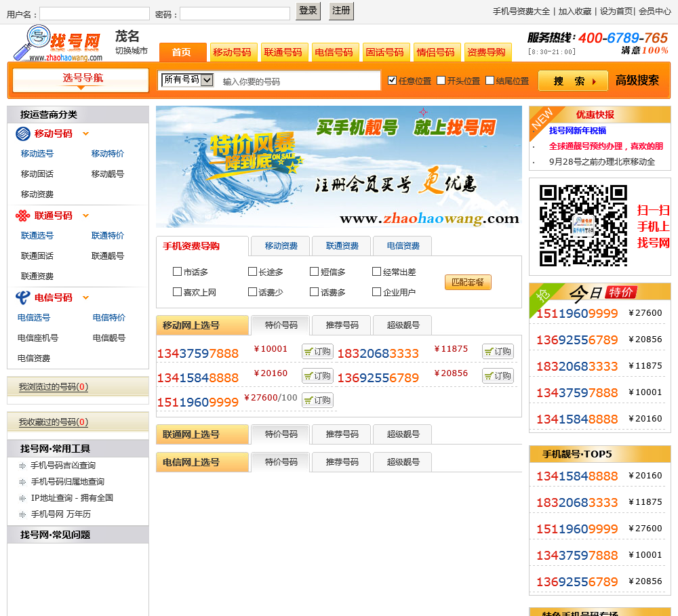Click the NEW ribbon badge on 优惠快报

click(542, 119)
